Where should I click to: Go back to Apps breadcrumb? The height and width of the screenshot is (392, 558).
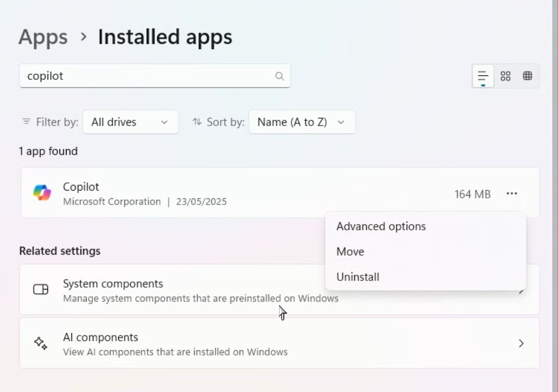43,37
